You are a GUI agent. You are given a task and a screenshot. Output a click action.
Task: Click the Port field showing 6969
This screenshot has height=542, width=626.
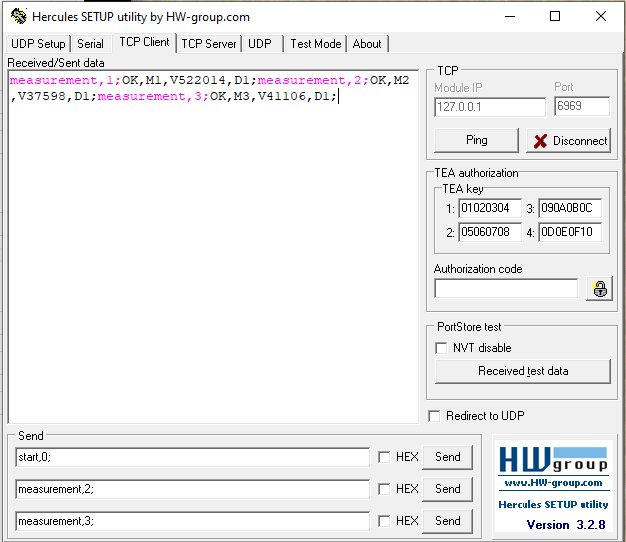coord(582,106)
